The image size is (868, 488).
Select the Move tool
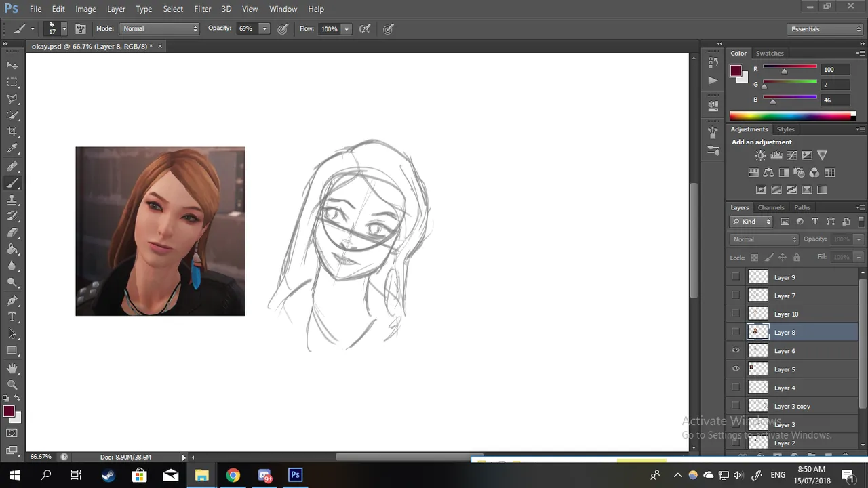[x=12, y=65]
